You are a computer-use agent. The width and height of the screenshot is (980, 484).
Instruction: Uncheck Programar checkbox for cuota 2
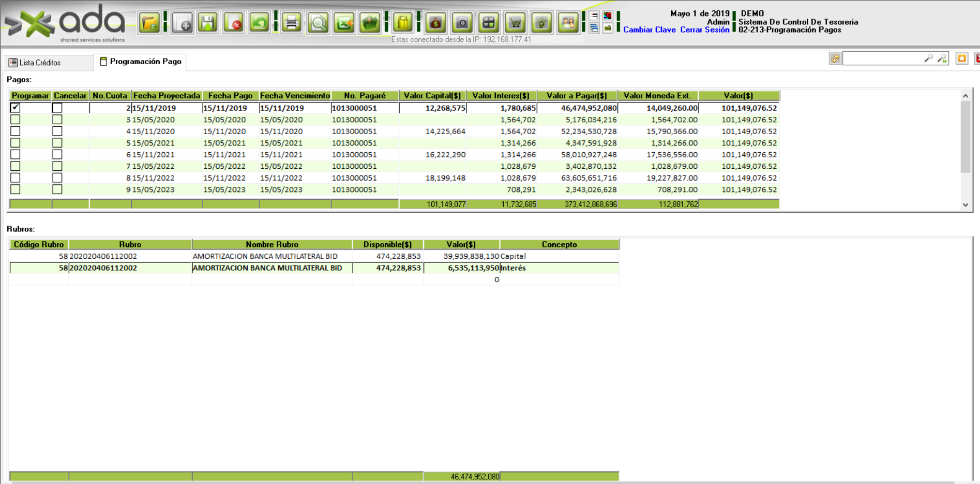point(16,108)
